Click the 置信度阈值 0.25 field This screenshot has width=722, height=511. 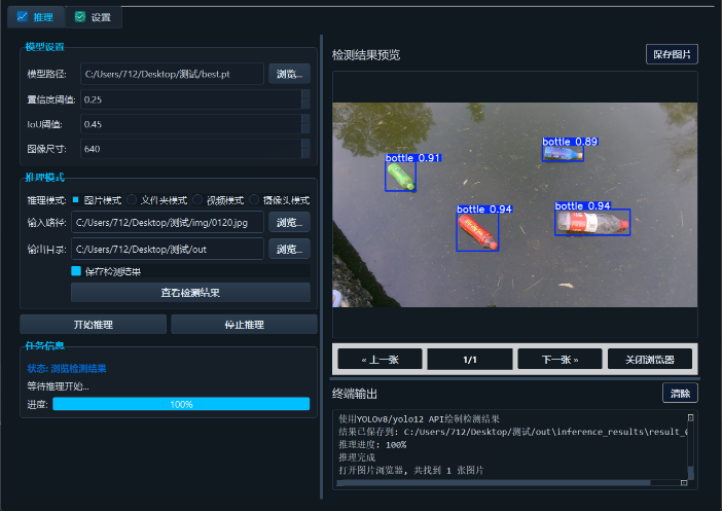[x=191, y=99]
